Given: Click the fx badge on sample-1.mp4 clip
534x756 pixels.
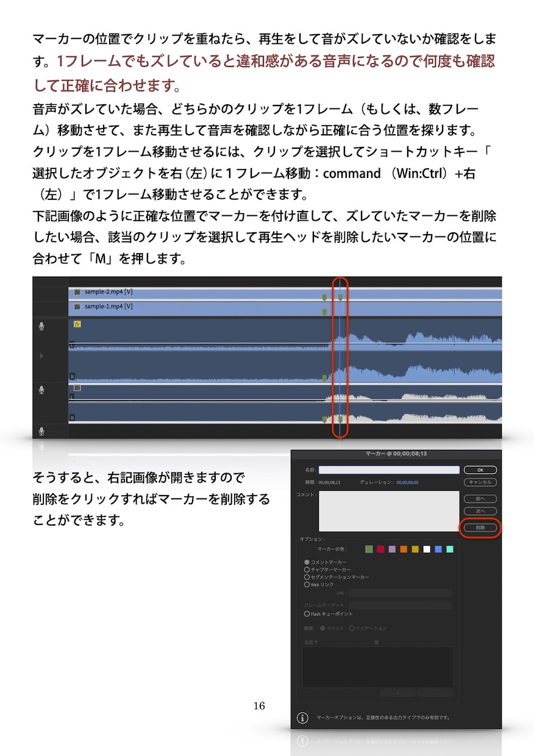Looking at the screenshot, I should (77, 307).
